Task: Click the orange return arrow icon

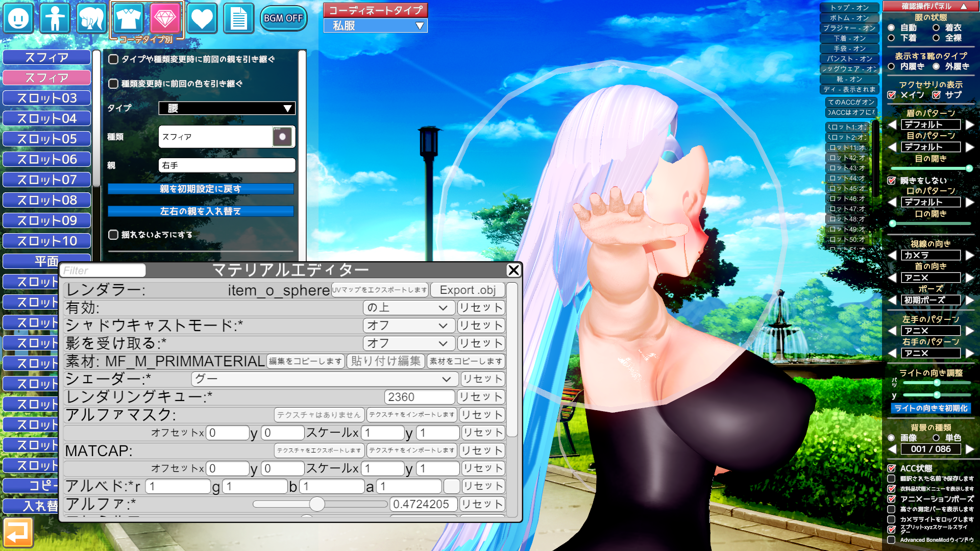Action: click(x=18, y=533)
